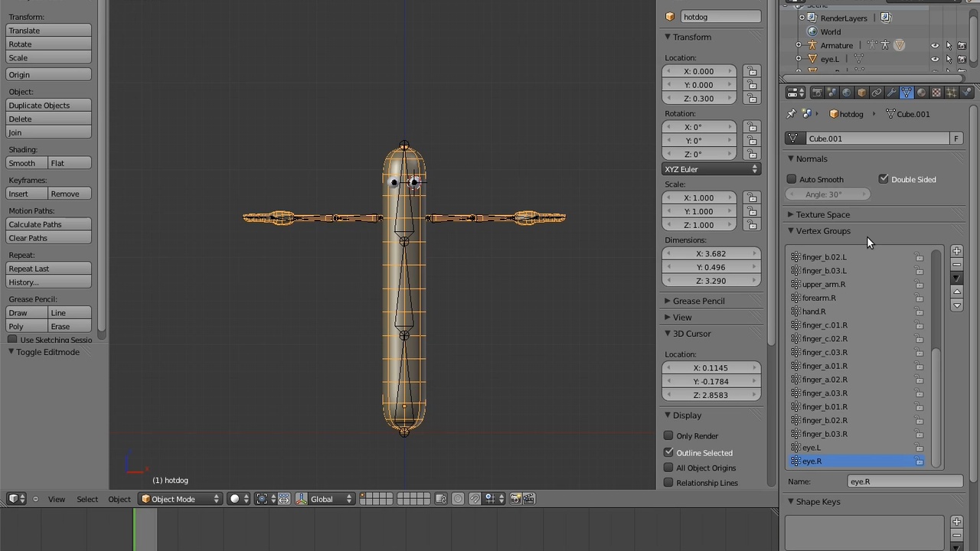Select upper_arm.R vertex group
Image resolution: width=980 pixels, height=551 pixels.
point(857,285)
